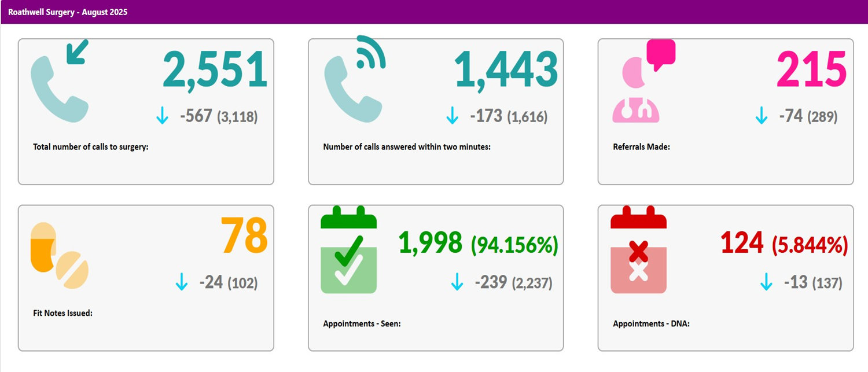Click the 1,998 appointments seen value
Viewport: 868px width, 372px height.
[430, 243]
